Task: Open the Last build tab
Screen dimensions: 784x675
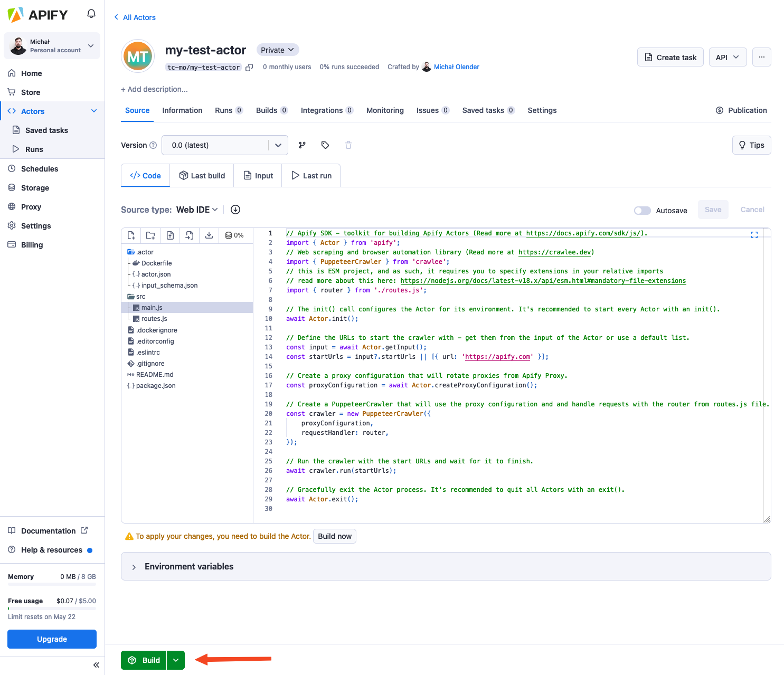Action: [202, 175]
